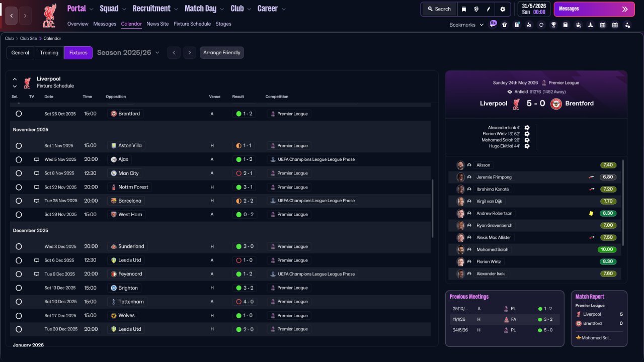Open the News Site sub-menu item

pyautogui.click(x=157, y=24)
